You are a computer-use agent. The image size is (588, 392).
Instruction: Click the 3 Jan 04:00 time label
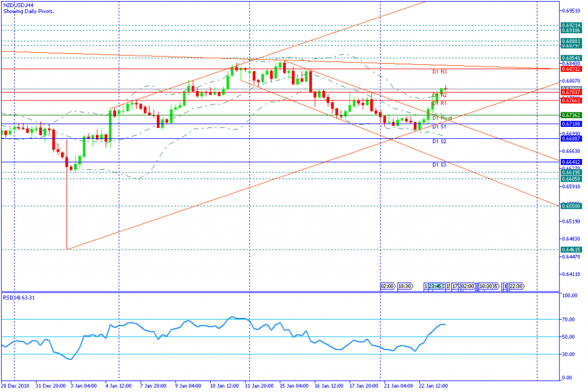point(83,386)
